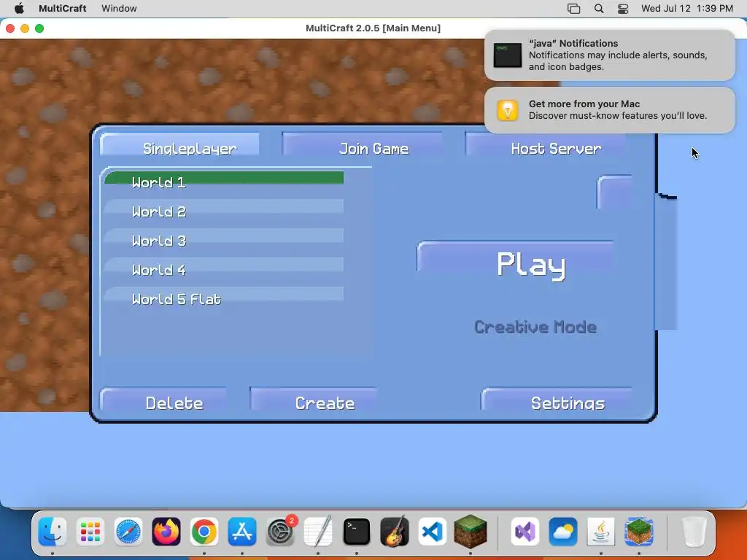Open the Apple menu
Screen dimensions: 747x560
click(19, 8)
